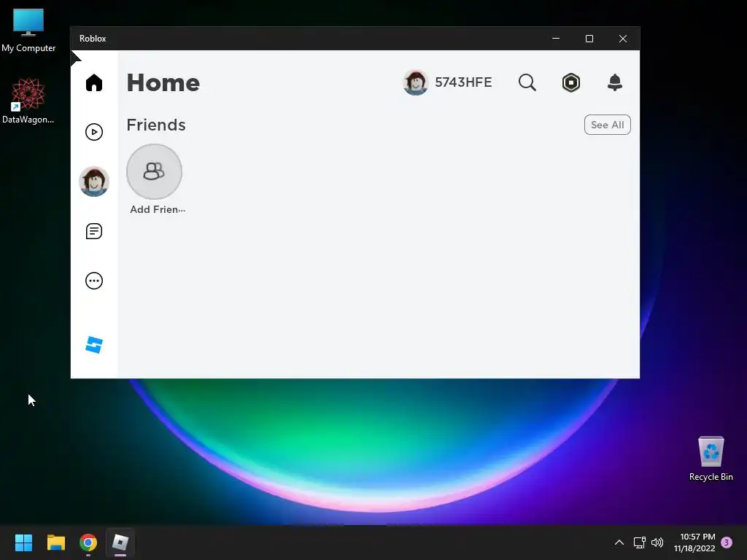Open the Robux balance icon

click(570, 82)
